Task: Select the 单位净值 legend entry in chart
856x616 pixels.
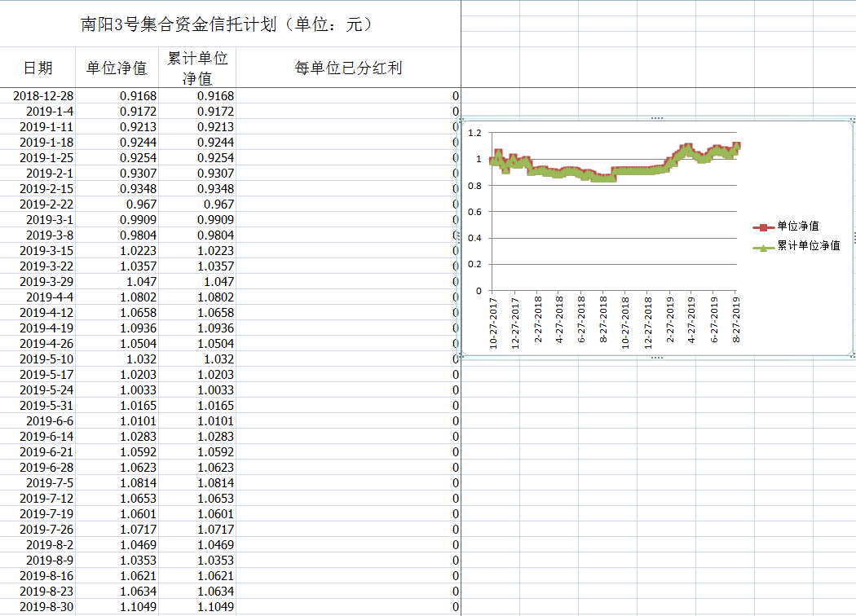Action: click(x=786, y=227)
